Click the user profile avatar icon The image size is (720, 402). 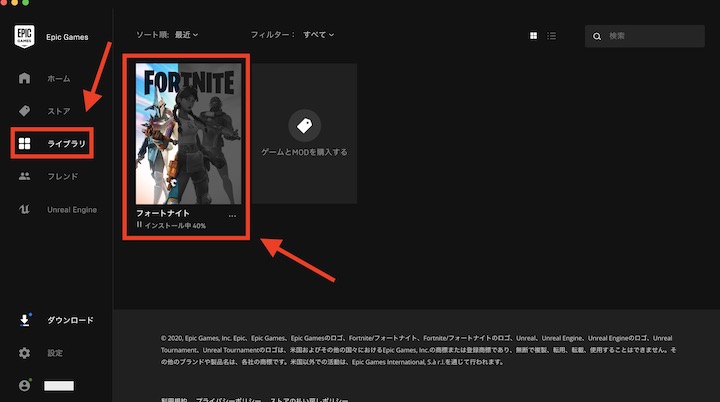point(25,385)
